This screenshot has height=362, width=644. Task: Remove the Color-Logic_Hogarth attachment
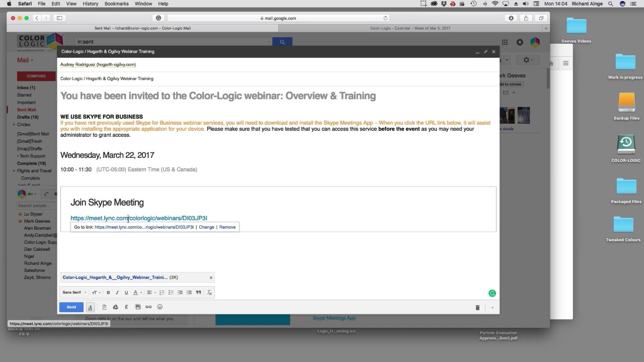(211, 278)
